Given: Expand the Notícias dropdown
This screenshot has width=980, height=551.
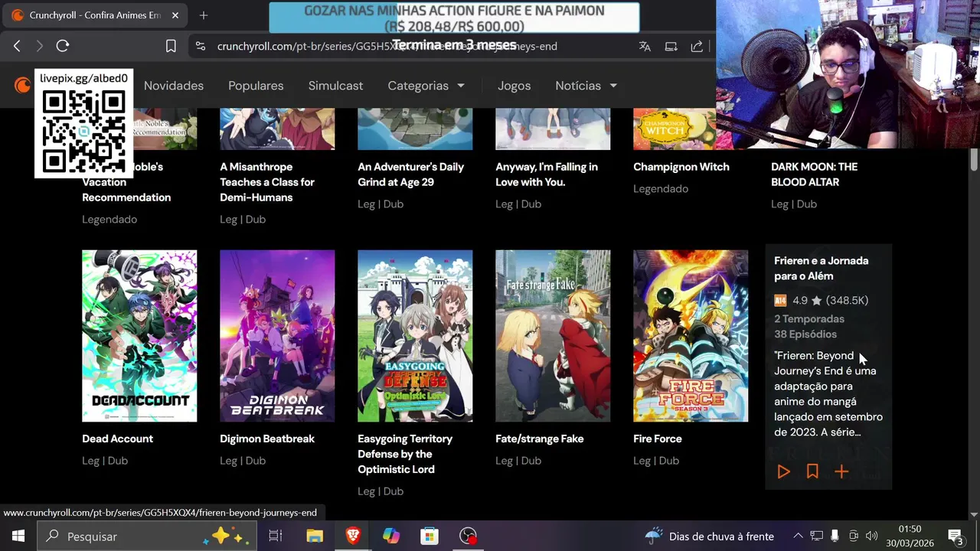Looking at the screenshot, I should pos(586,86).
